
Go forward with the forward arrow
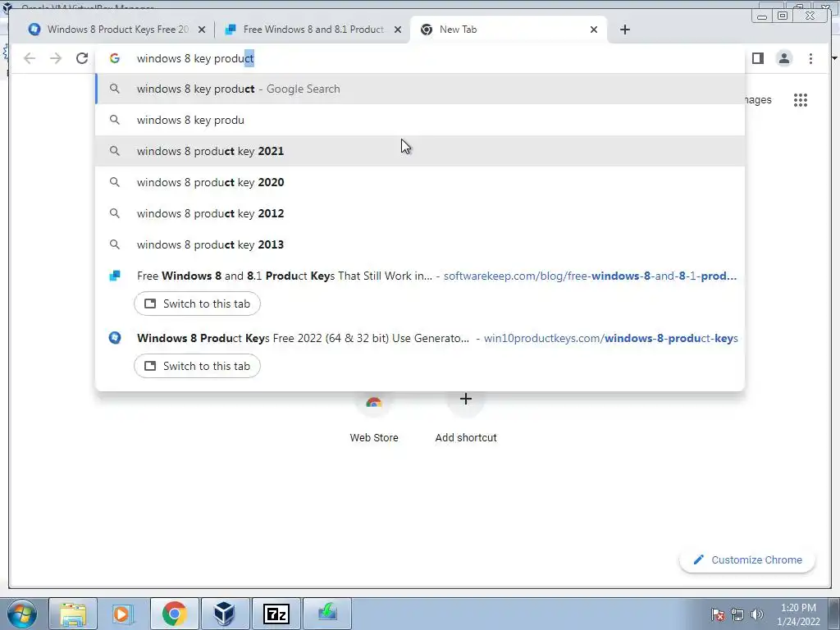[56, 58]
